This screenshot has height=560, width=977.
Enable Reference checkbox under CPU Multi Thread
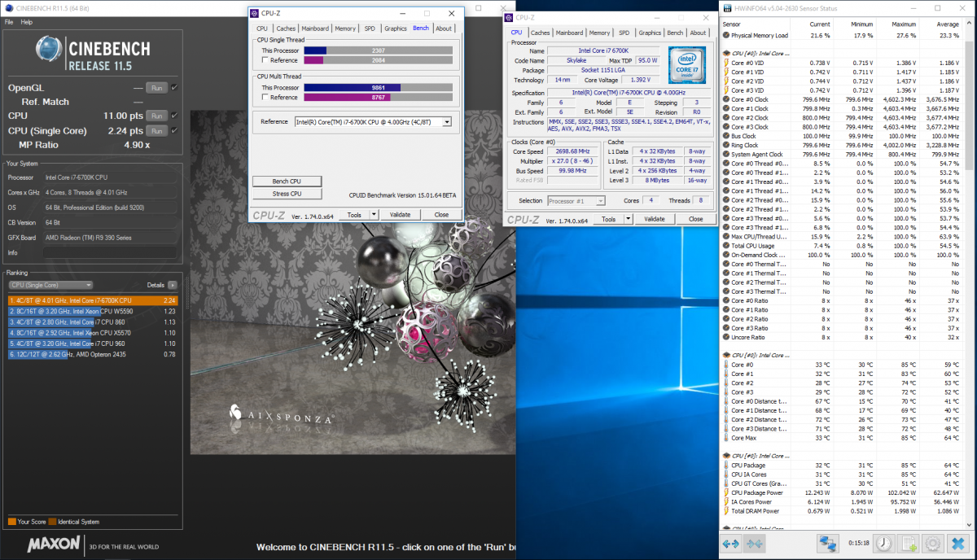click(x=265, y=98)
